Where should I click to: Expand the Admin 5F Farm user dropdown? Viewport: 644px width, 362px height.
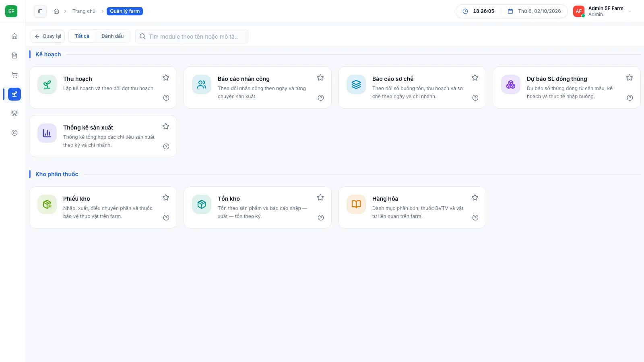pos(630,11)
